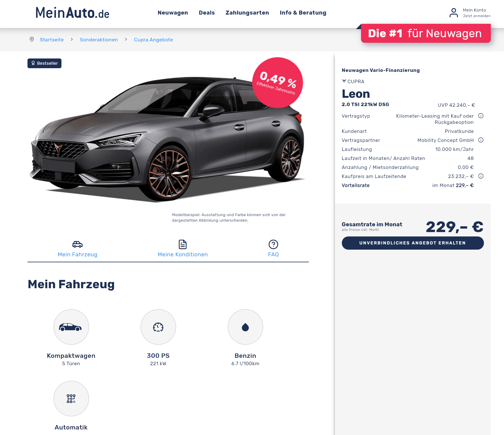Go to Sonderaktionen breadcrumb link
The width and height of the screenshot is (504, 435).
pyautogui.click(x=99, y=40)
